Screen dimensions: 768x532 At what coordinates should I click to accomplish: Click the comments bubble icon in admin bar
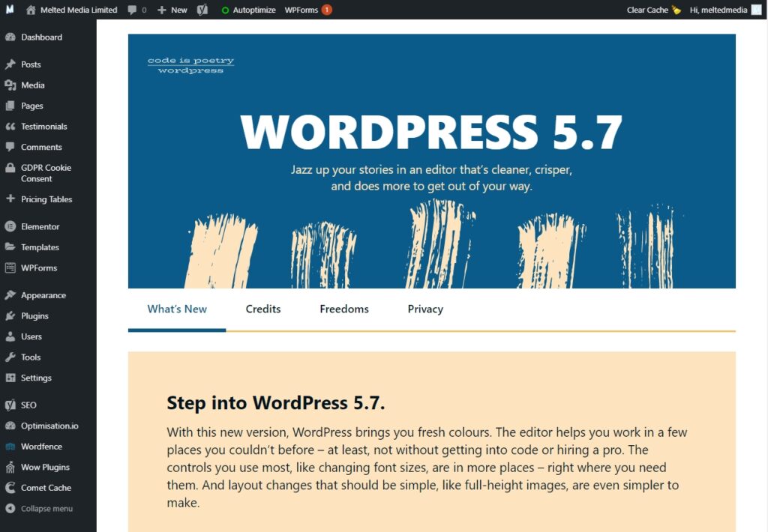(132, 10)
